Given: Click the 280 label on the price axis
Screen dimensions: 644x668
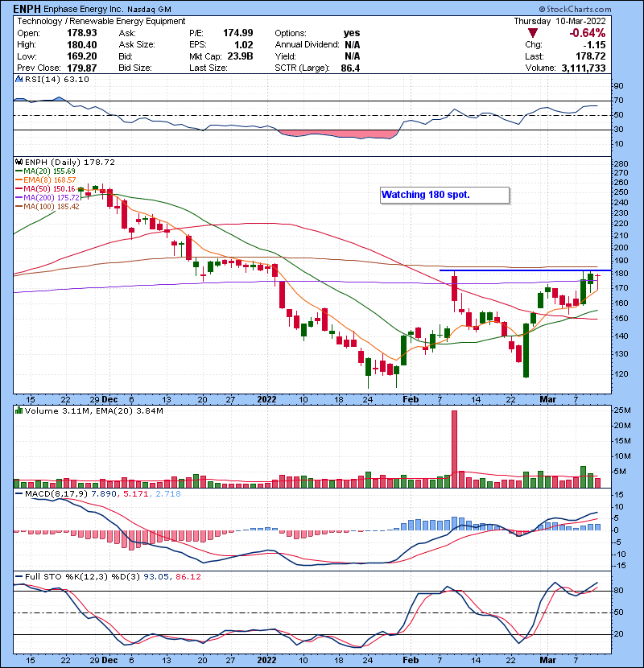Looking at the screenshot, I should click(x=621, y=163).
